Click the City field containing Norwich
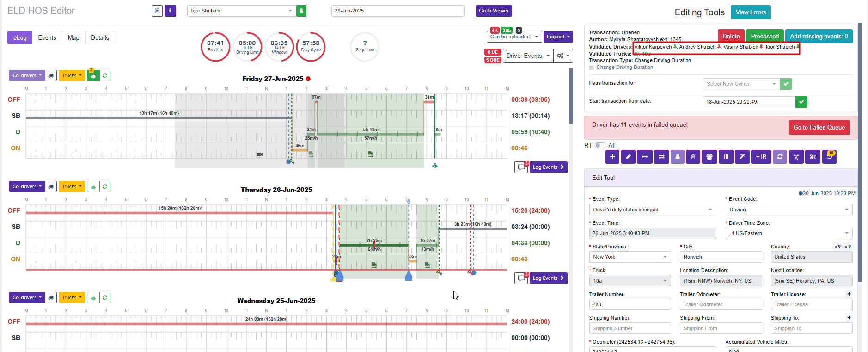868x352 pixels. click(x=721, y=257)
